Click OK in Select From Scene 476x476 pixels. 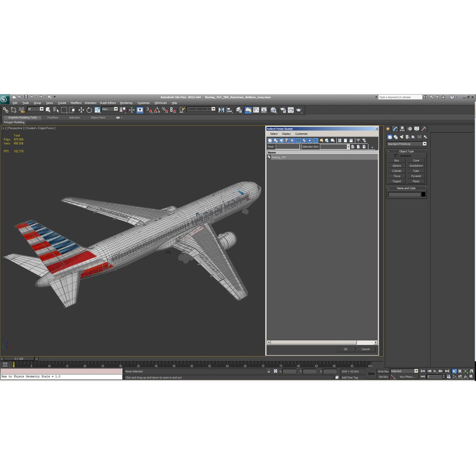click(346, 349)
